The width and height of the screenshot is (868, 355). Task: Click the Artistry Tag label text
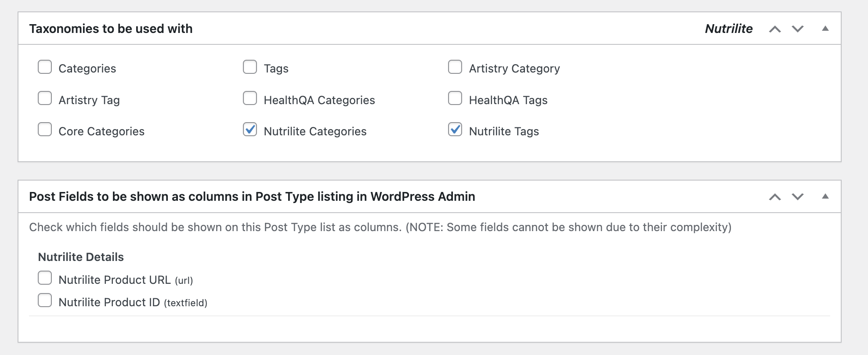pyautogui.click(x=89, y=100)
